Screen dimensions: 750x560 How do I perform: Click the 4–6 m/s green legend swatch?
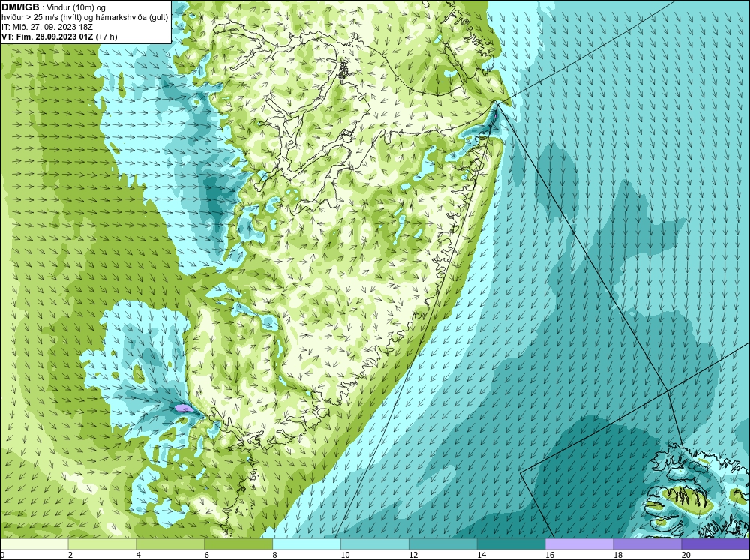pyautogui.click(x=170, y=544)
